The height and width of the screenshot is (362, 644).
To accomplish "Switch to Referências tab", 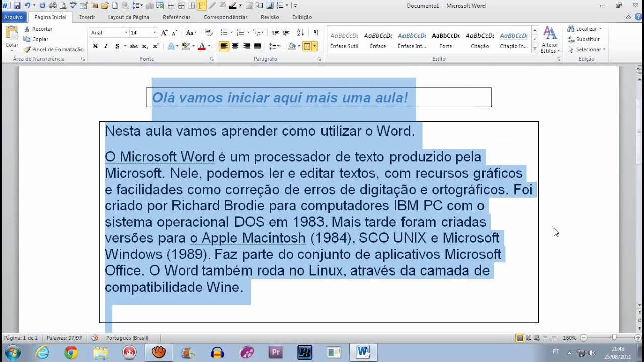I will (177, 17).
